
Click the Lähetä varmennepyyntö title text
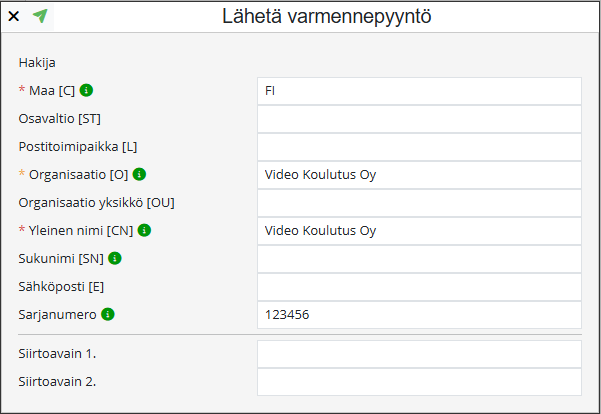327,17
